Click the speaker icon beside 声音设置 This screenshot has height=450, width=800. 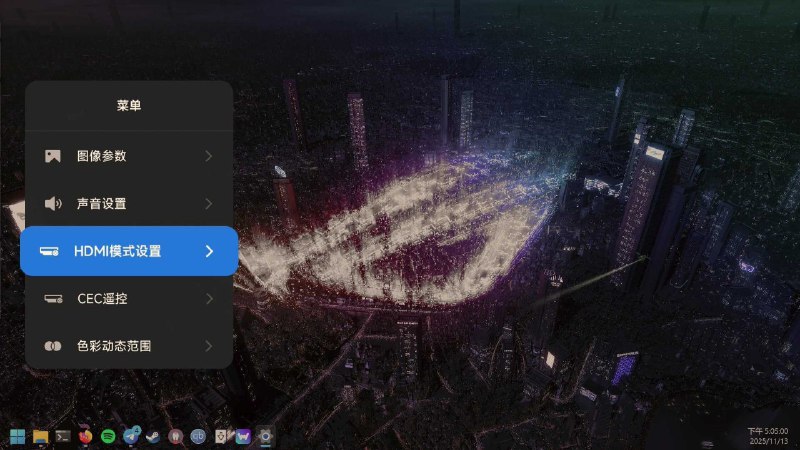coord(53,204)
